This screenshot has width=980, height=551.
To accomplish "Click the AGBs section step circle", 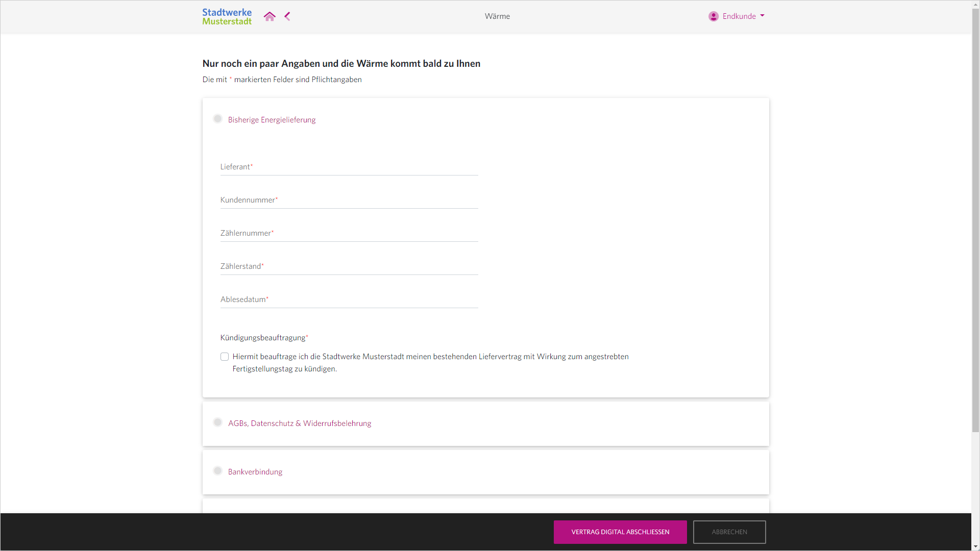I will (217, 422).
